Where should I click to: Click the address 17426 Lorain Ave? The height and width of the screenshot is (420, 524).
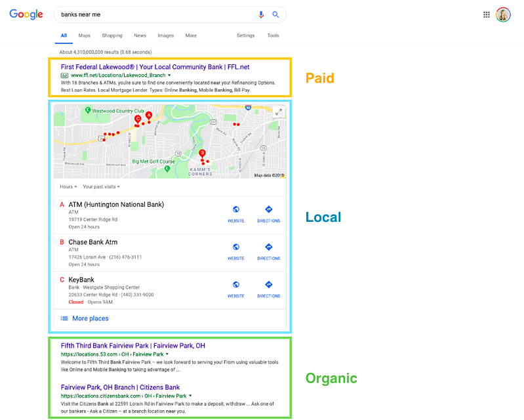tap(87, 257)
